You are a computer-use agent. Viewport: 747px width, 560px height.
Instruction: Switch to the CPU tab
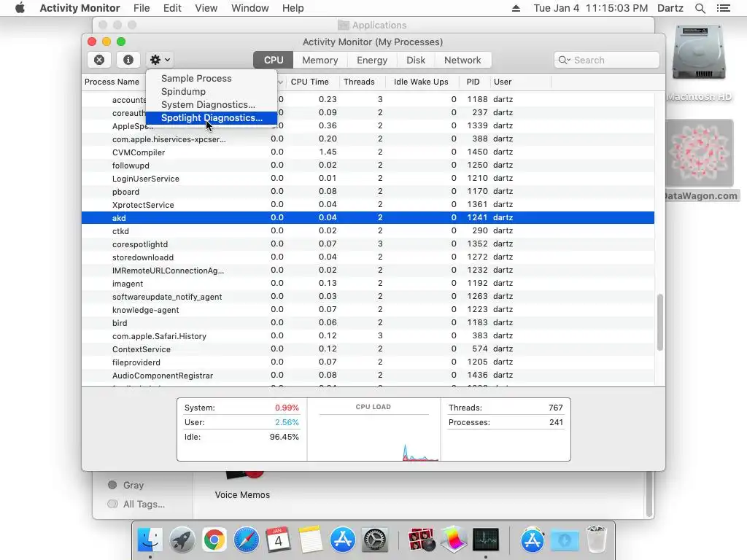[274, 60]
